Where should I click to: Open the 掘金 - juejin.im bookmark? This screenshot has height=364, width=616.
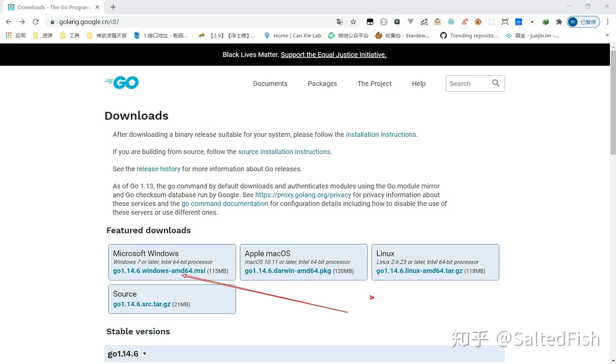[532, 35]
